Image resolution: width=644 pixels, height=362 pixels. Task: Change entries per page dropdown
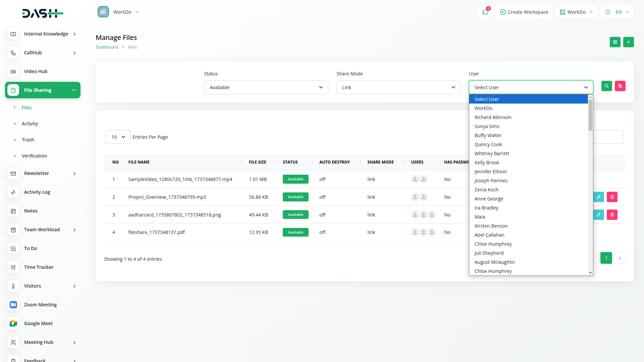pyautogui.click(x=118, y=137)
